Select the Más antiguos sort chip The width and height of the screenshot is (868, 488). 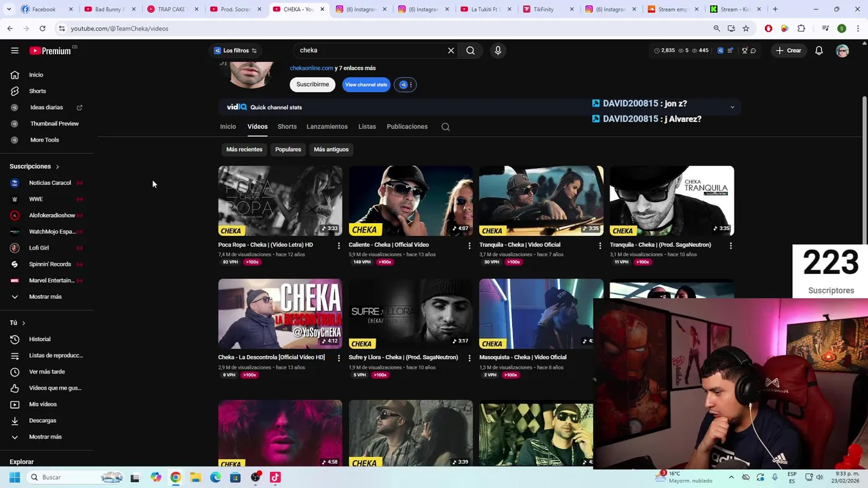click(331, 149)
